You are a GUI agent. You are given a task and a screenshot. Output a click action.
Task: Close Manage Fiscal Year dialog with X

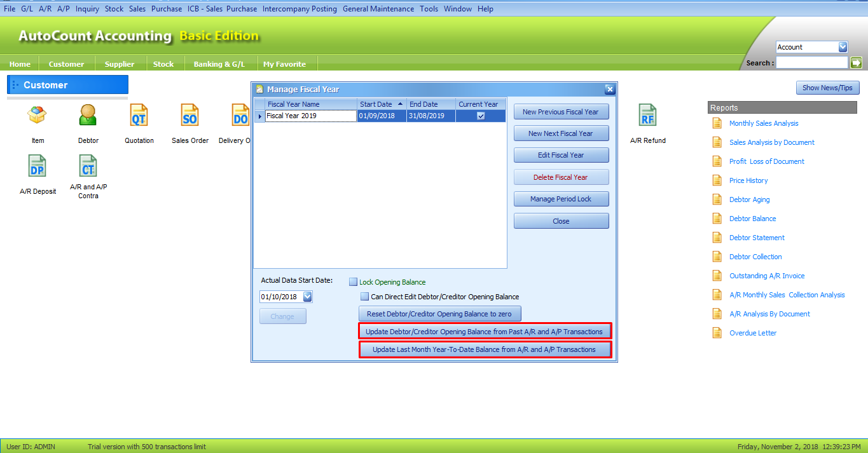[609, 89]
